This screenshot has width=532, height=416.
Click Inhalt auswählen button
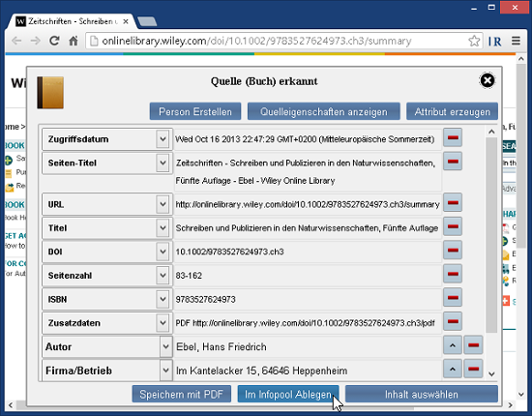coord(422,394)
